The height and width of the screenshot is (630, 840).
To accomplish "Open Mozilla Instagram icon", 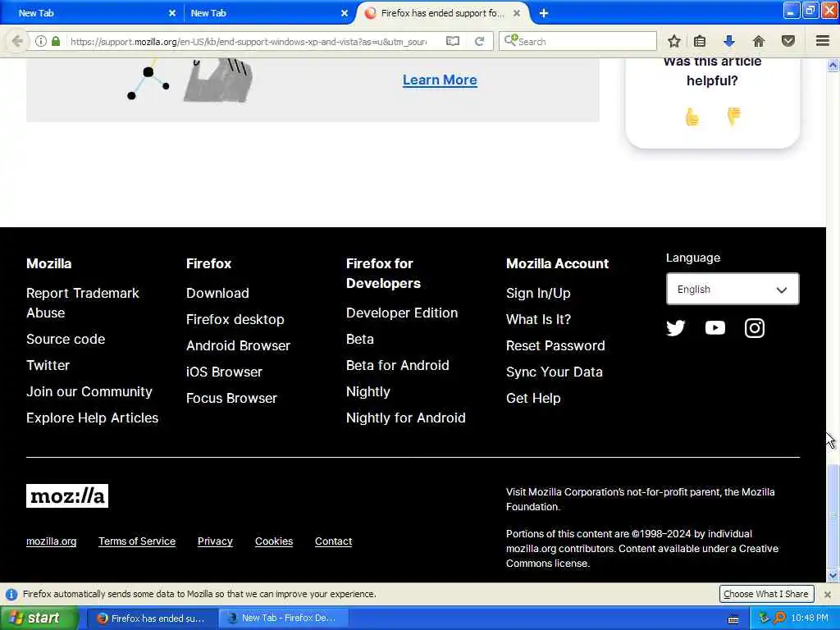I will 755,328.
